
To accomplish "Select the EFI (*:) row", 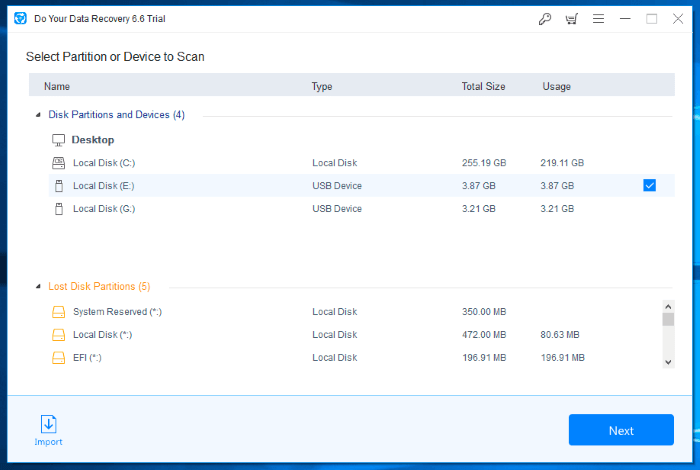I will tap(355, 358).
